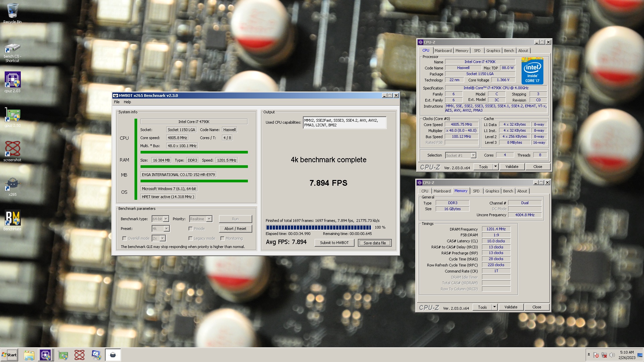Click the HWBOT x265 window title icon
The width and height of the screenshot is (644, 362).
pos(115,96)
